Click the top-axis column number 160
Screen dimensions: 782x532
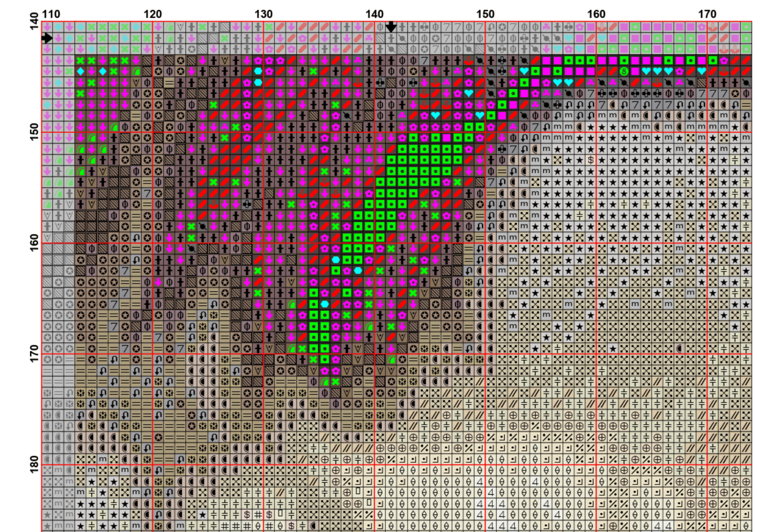[x=596, y=14]
